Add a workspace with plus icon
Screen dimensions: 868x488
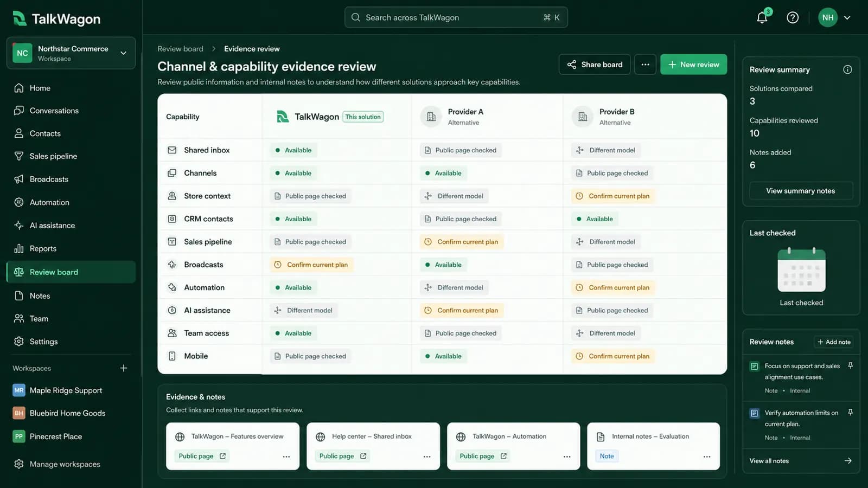[124, 368]
